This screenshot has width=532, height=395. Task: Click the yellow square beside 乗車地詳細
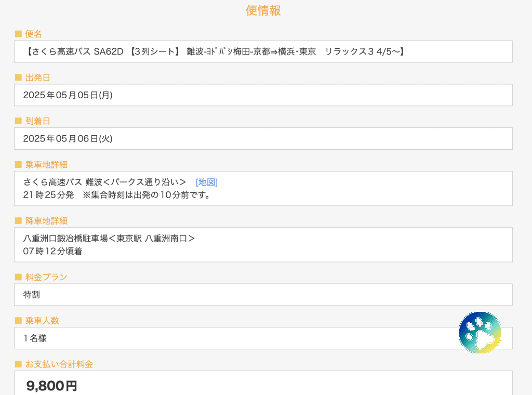coord(18,165)
